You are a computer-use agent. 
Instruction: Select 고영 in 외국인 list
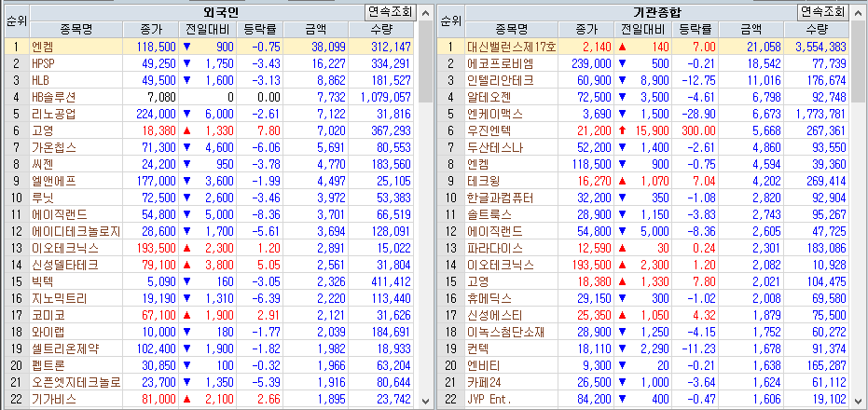tap(43, 130)
